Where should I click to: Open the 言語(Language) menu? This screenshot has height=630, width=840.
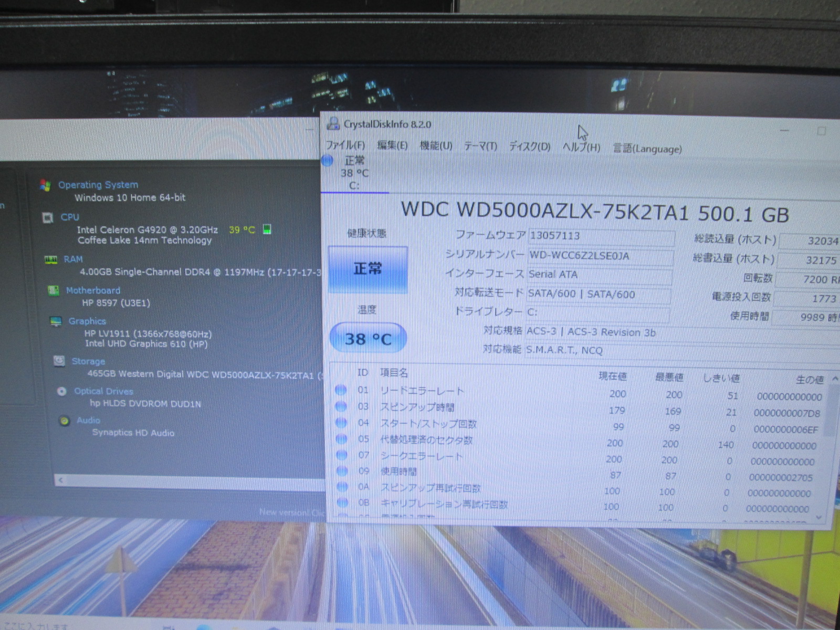tap(647, 149)
